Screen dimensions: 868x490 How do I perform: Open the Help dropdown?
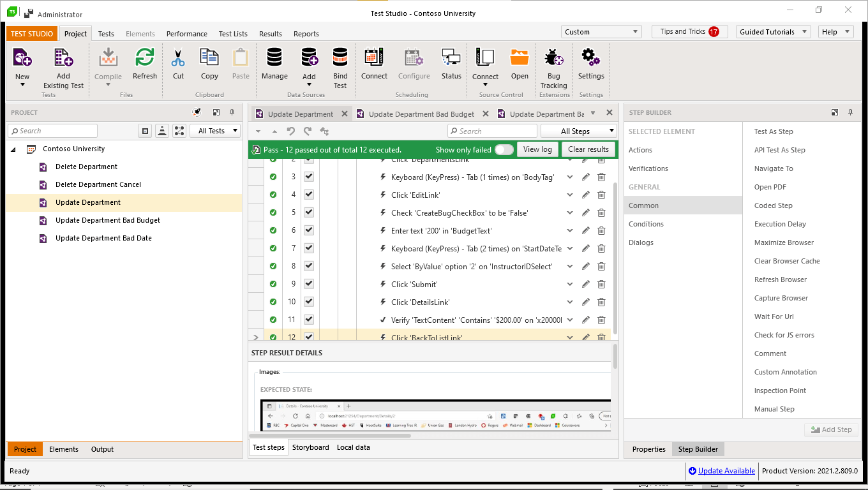(835, 32)
